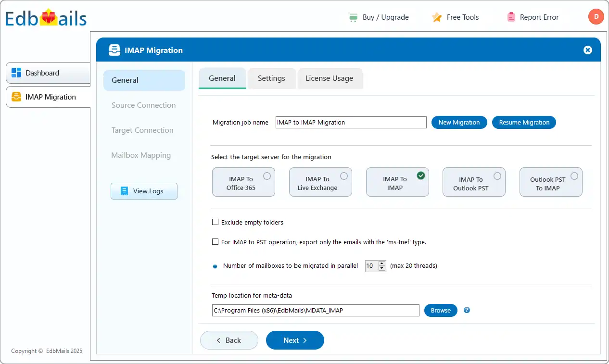Select IMAP To Outlook PST radio option
Image resolution: width=609 pixels, height=364 pixels.
coord(497,176)
